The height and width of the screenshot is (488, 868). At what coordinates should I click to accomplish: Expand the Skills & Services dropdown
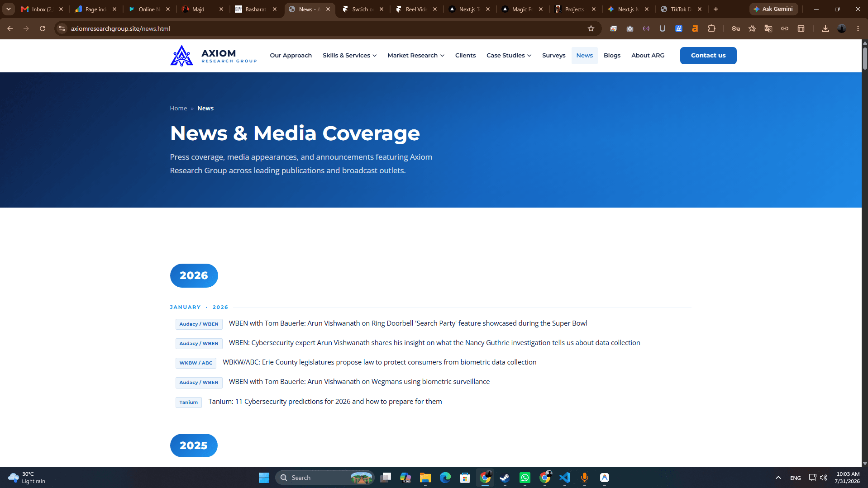tap(349, 56)
